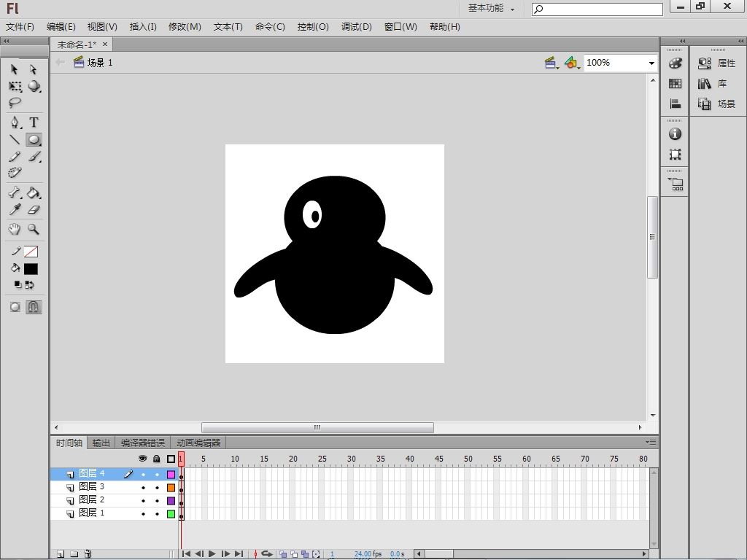Select the black arrow Selection tool
The image size is (747, 560).
click(x=15, y=69)
